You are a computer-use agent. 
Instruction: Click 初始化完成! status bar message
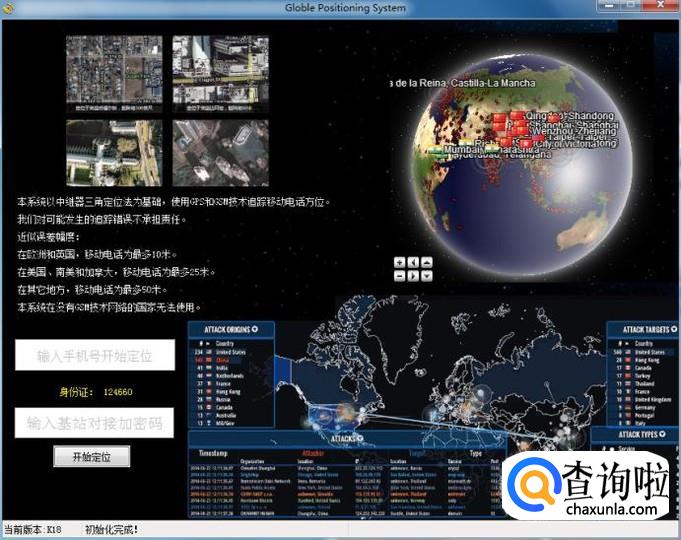pyautogui.click(x=111, y=530)
